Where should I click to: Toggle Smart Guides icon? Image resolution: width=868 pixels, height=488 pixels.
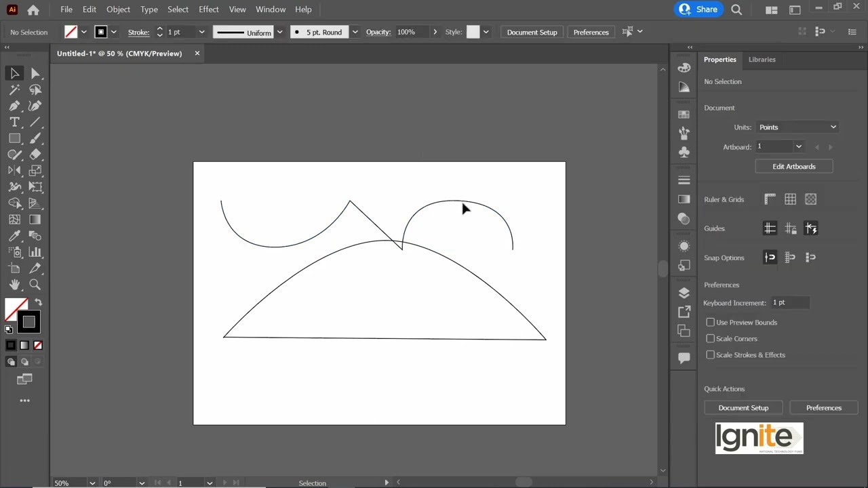(x=810, y=228)
